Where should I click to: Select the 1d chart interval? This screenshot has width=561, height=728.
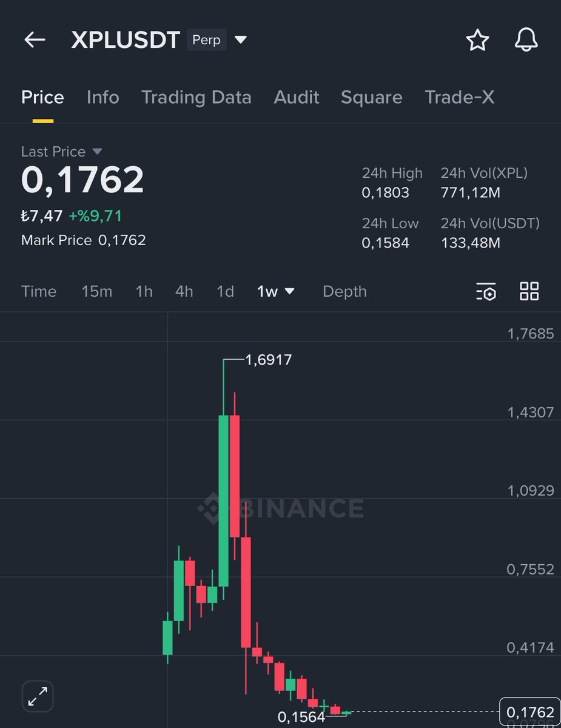(225, 291)
